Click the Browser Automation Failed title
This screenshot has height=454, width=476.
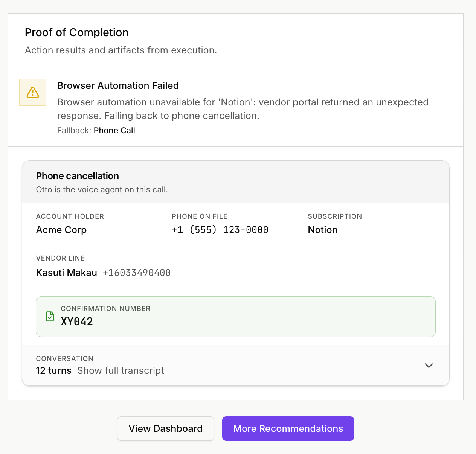(118, 85)
